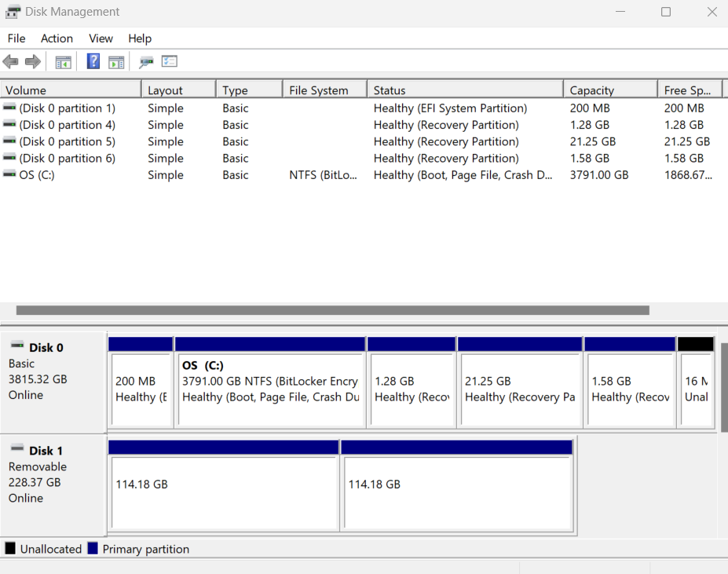The height and width of the screenshot is (574, 728).
Task: Click the properties magnifier toolbar icon
Action: 146,61
